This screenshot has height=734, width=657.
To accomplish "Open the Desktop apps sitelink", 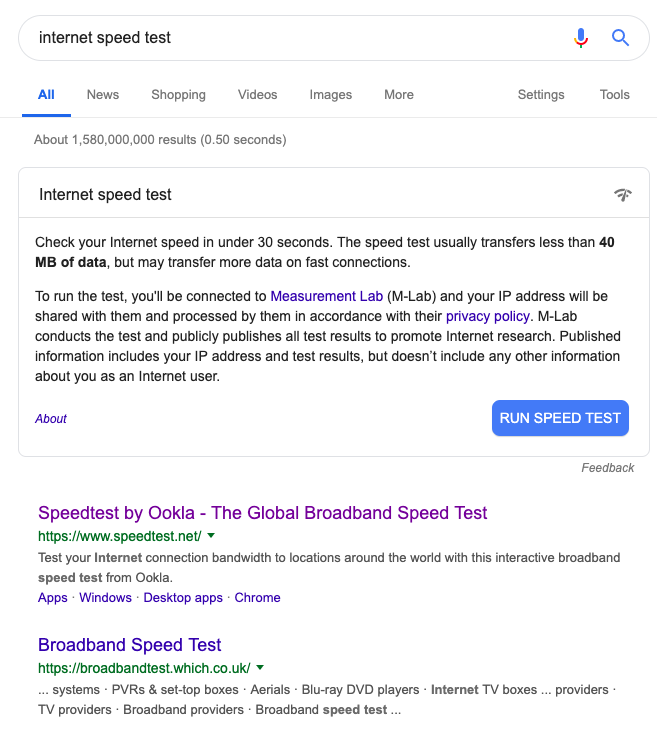I will coord(183,598).
